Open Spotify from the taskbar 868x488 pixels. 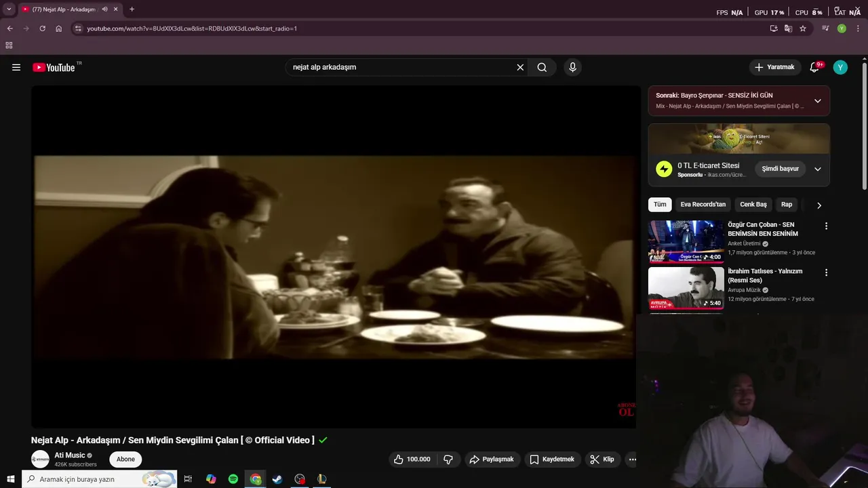pos(233,479)
